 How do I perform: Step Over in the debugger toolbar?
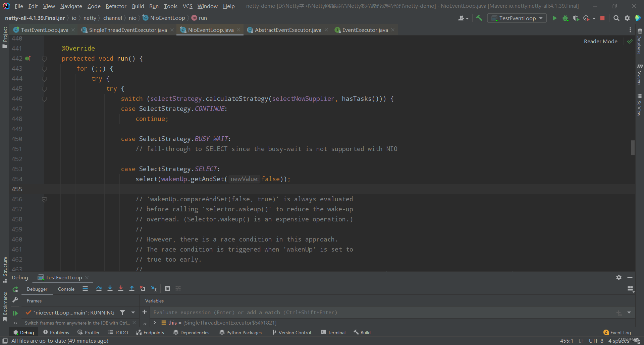(99, 288)
